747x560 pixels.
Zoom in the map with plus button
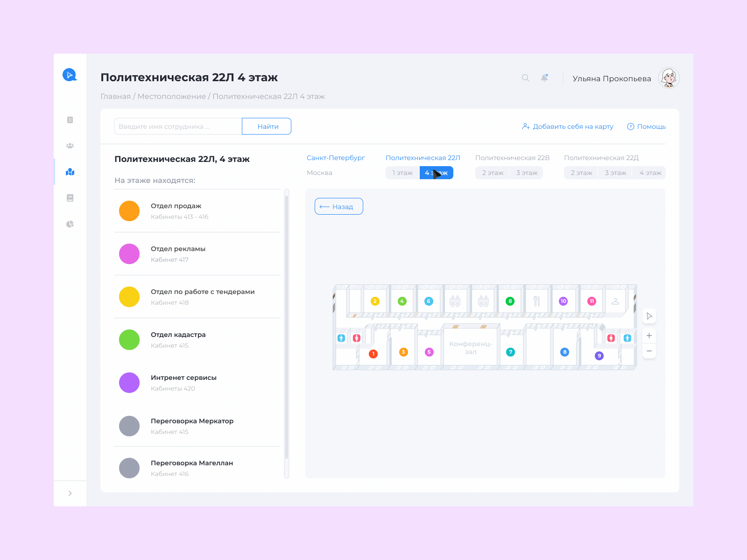(x=649, y=336)
